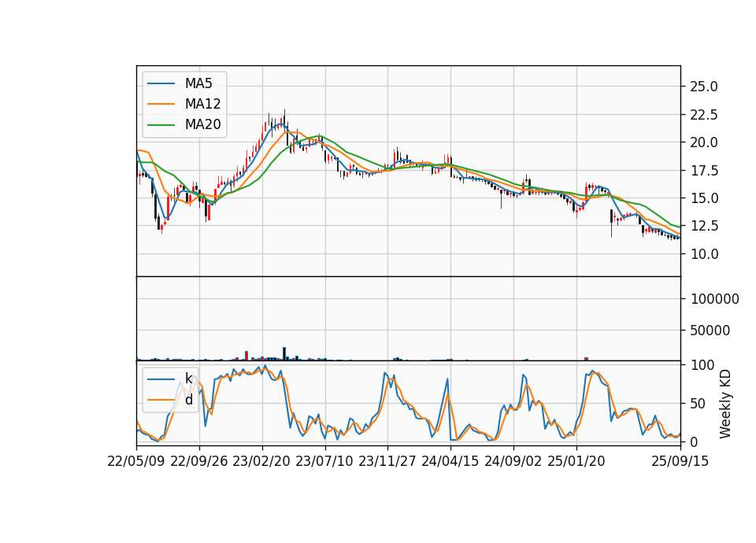Image resolution: width=756 pixels, height=543 pixels.
Task: Click the 25.0 price axis label
Action: (704, 87)
